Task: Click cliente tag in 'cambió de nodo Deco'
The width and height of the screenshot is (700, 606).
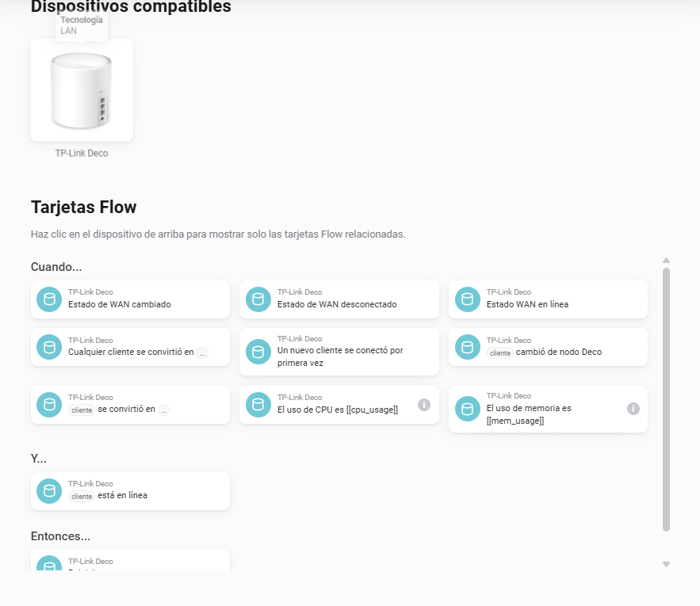Action: point(500,353)
